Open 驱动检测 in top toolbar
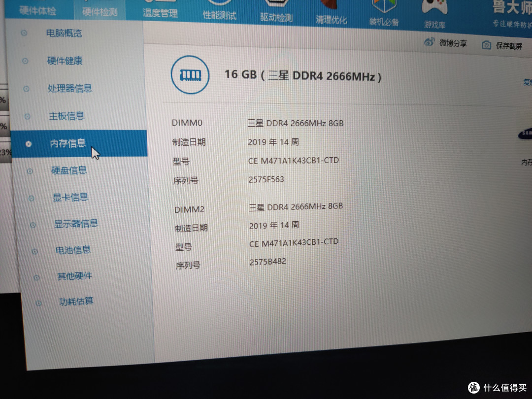This screenshot has height=399, width=532. (276, 17)
